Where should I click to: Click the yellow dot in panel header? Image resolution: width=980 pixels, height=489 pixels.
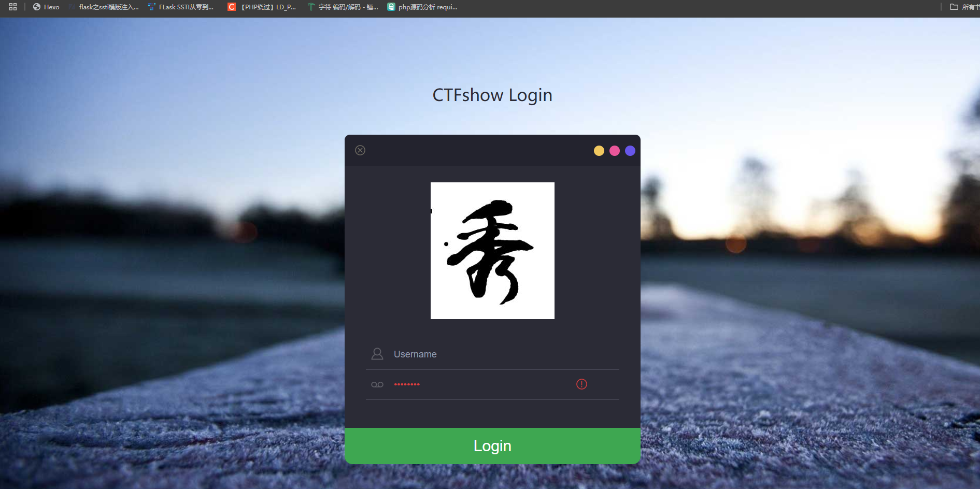tap(599, 151)
